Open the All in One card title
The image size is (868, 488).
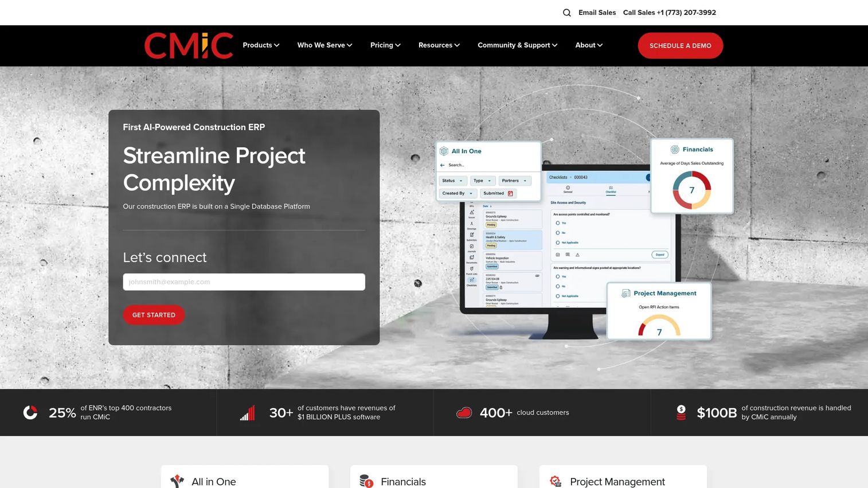214,482
